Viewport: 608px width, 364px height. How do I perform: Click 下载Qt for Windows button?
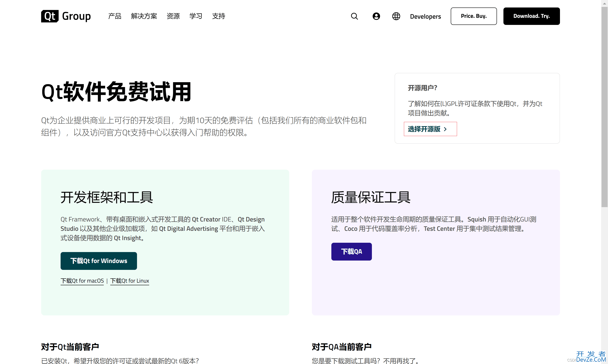[99, 261]
